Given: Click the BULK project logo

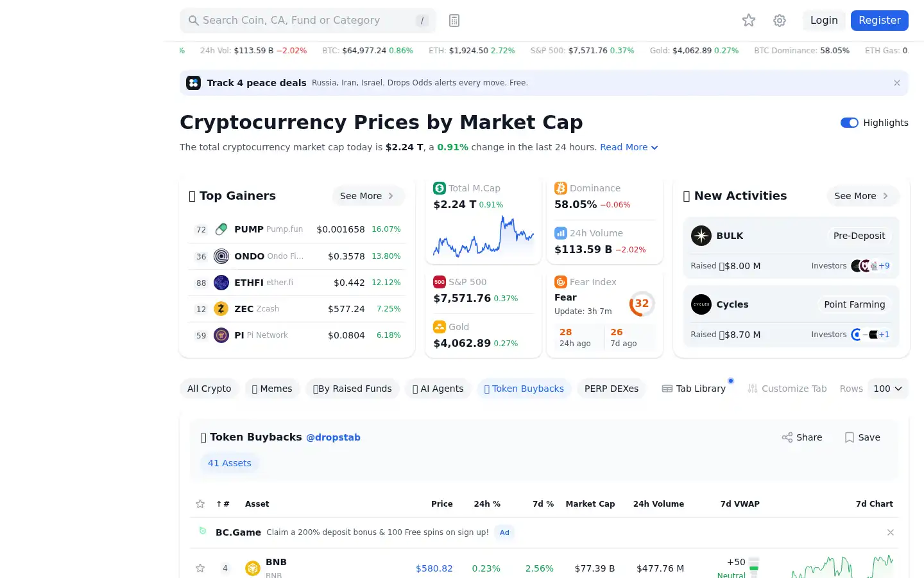Looking at the screenshot, I should (701, 236).
